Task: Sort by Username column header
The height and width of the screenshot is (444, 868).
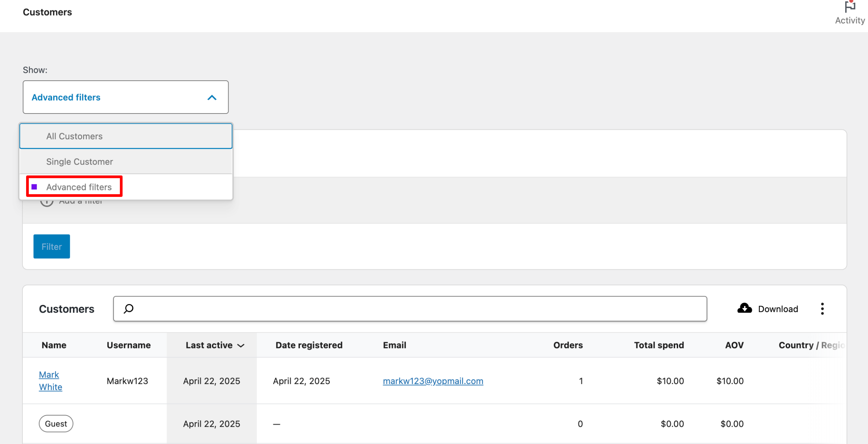Action: coord(129,345)
